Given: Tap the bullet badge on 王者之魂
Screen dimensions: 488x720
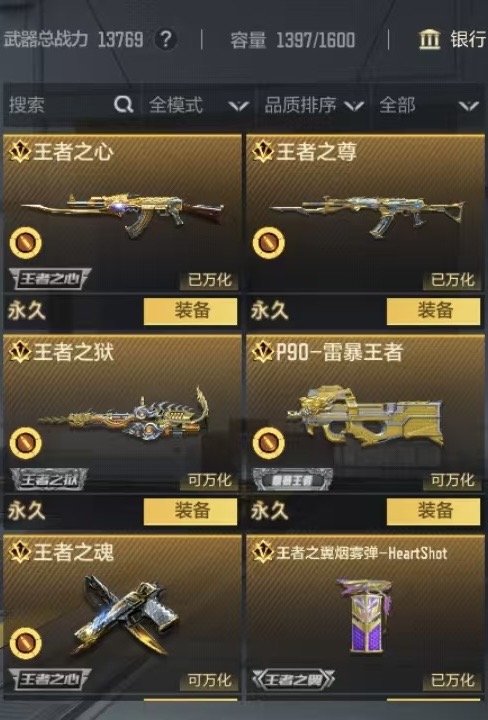Looking at the screenshot, I should pos(26,643).
